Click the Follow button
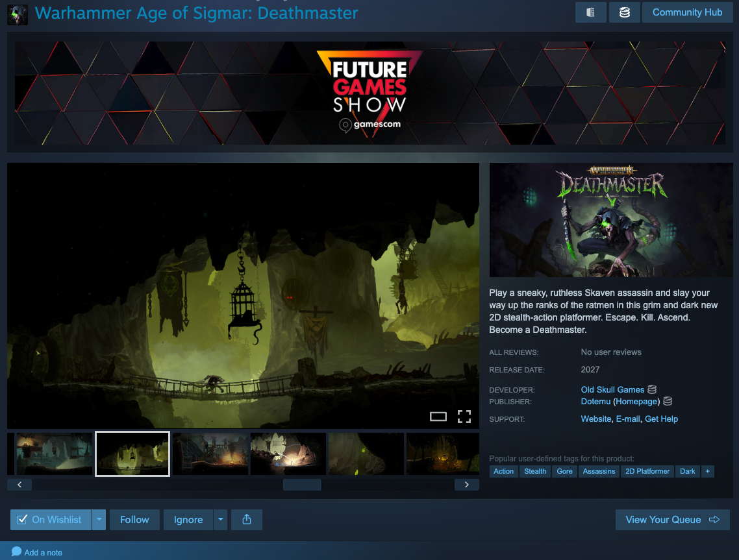Image resolution: width=739 pixels, height=560 pixels. click(134, 520)
